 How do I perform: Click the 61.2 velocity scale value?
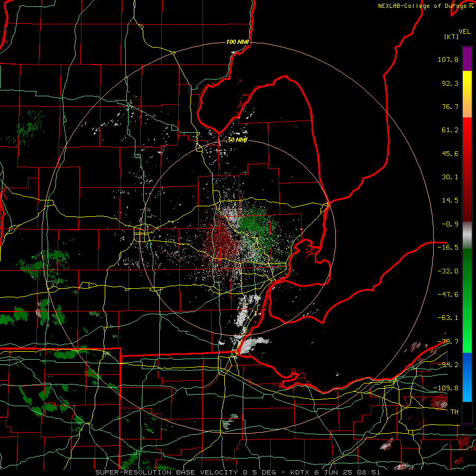(450, 130)
